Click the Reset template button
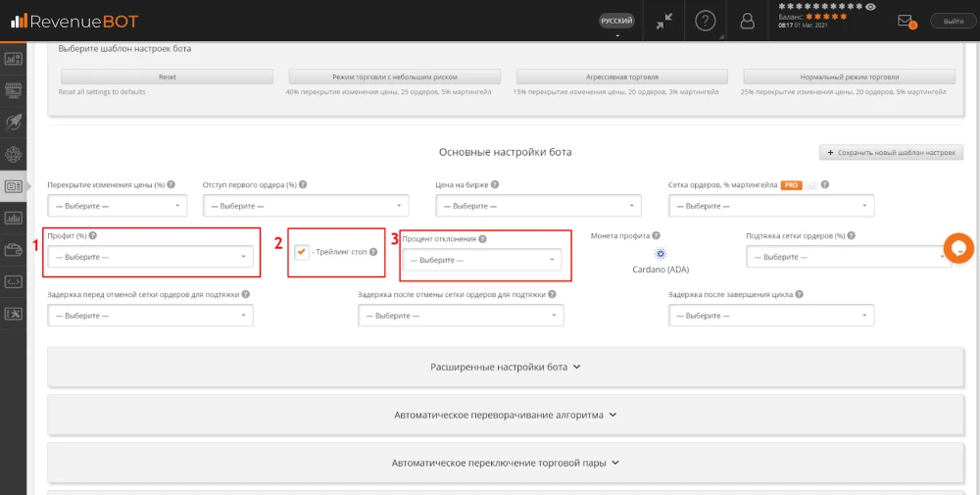This screenshot has height=495, width=980. click(x=167, y=76)
